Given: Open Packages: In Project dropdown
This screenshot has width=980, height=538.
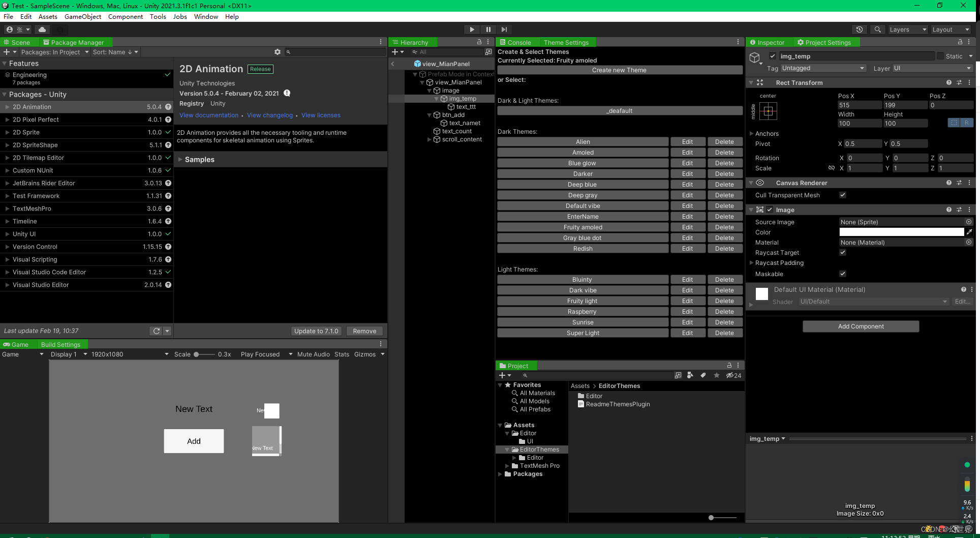Looking at the screenshot, I should pos(55,52).
